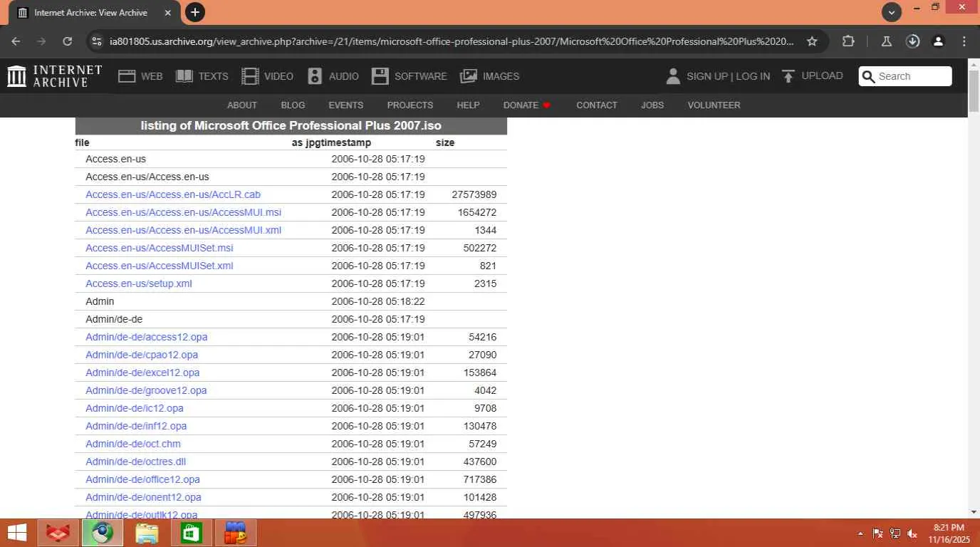Open the AccessMUISet.msi file link
The height and width of the screenshot is (547, 980).
(160, 248)
